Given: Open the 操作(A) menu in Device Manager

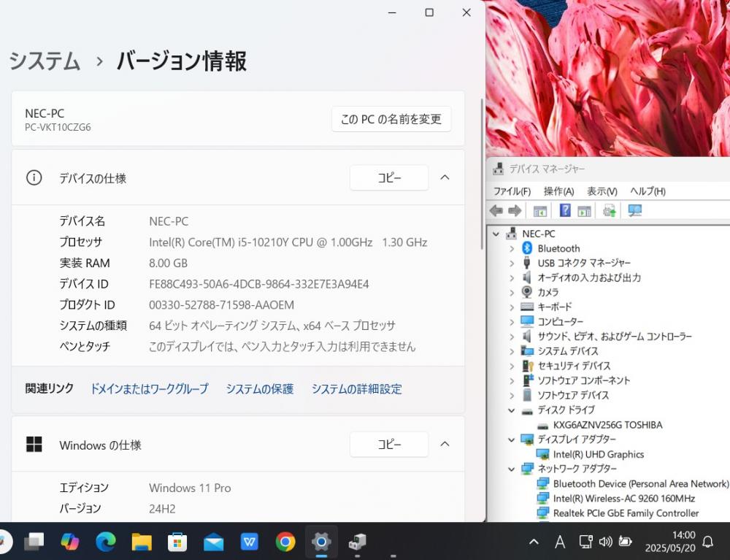Looking at the screenshot, I should click(x=558, y=191).
